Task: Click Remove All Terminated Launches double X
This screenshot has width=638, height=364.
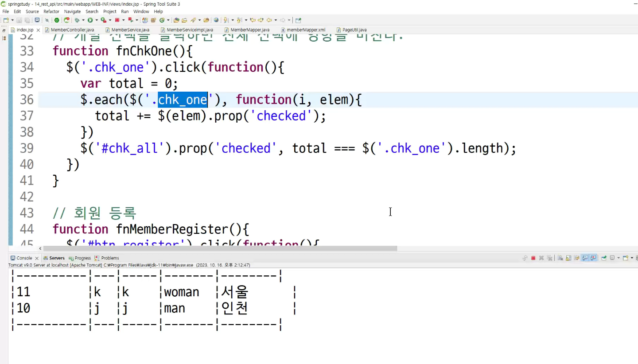Action: click(549, 258)
